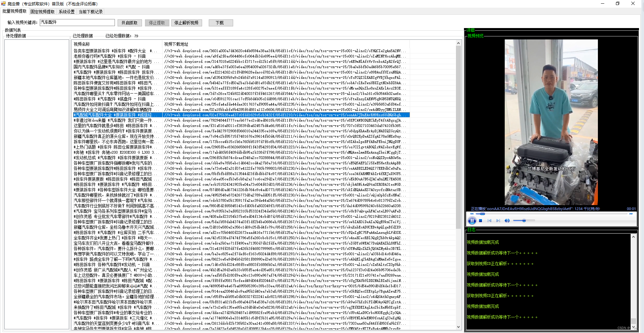The image size is (644, 333).
Task: Select the row 陈田拆车件便宜又好用
Action: tap(241, 83)
